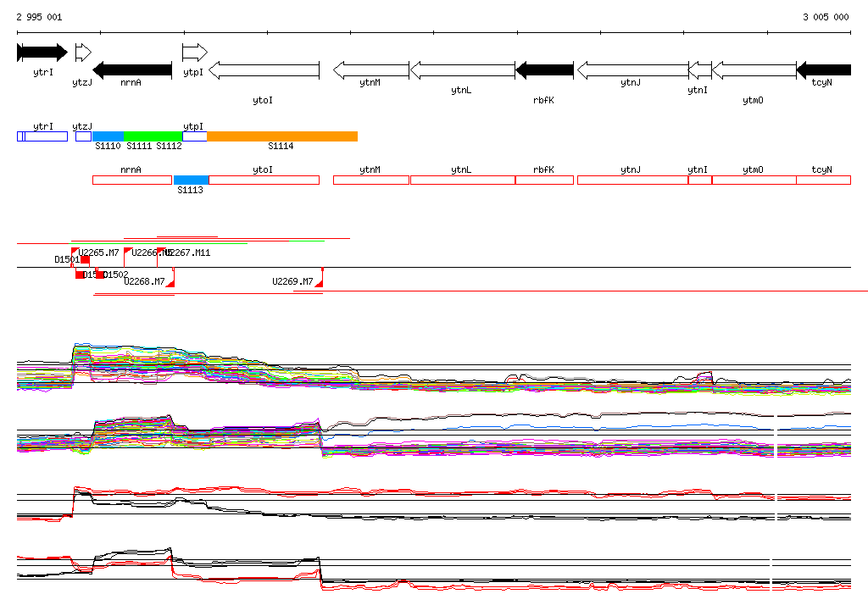868x605 pixels.
Task: Click the small ytnI gene arrow
Action: 699,70
